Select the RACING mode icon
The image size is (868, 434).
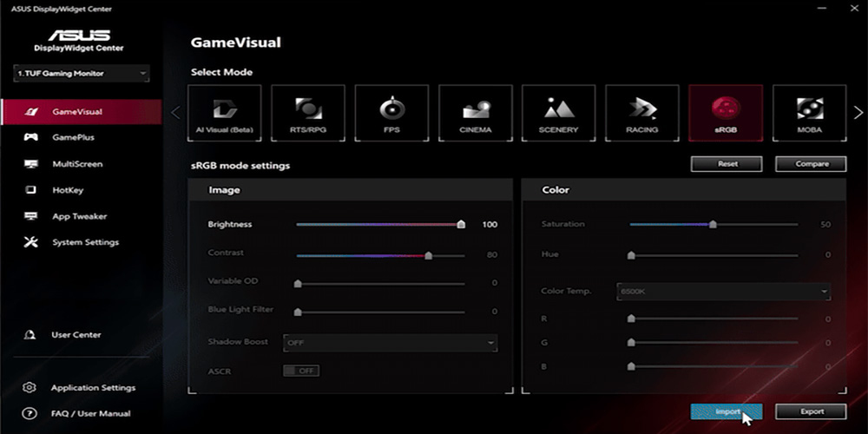642,113
